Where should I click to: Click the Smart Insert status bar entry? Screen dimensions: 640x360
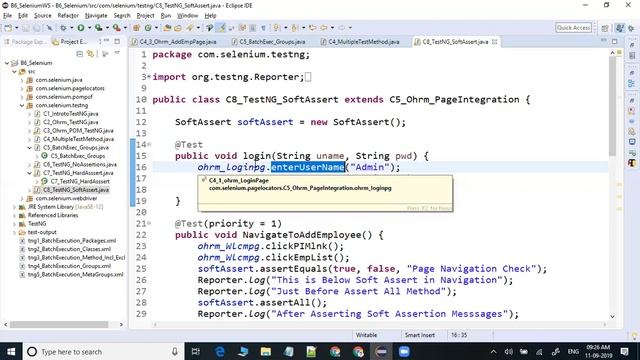point(420,335)
